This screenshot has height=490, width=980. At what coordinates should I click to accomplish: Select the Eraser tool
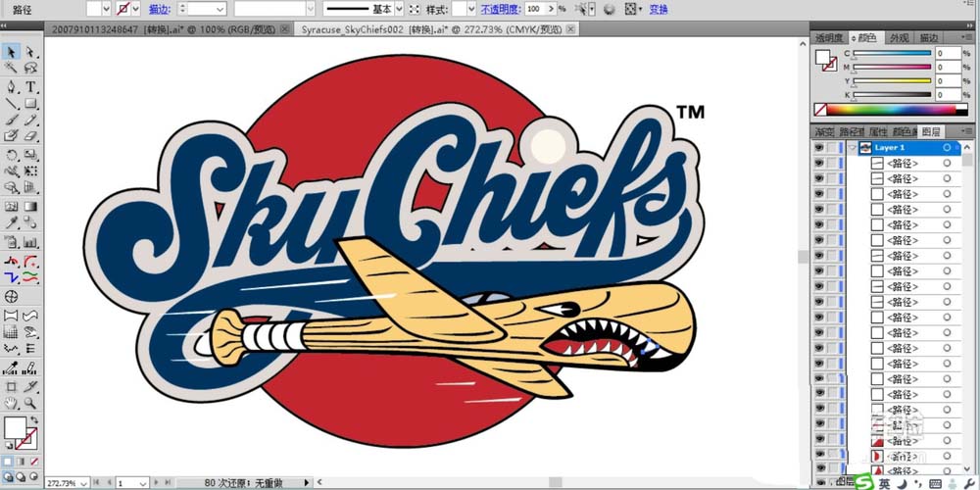coord(30,135)
